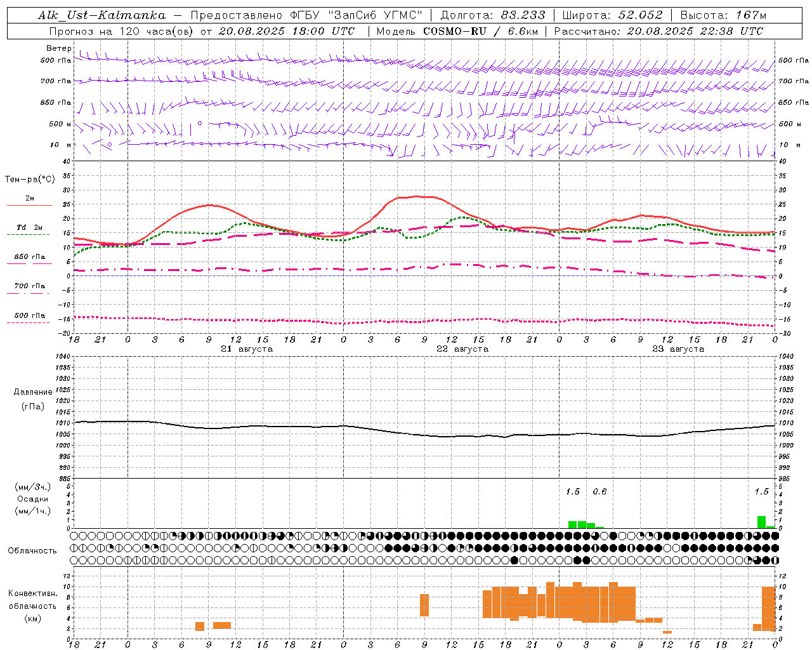
Task: Click the 'Давление' pressure panel label
Action: tap(33, 392)
